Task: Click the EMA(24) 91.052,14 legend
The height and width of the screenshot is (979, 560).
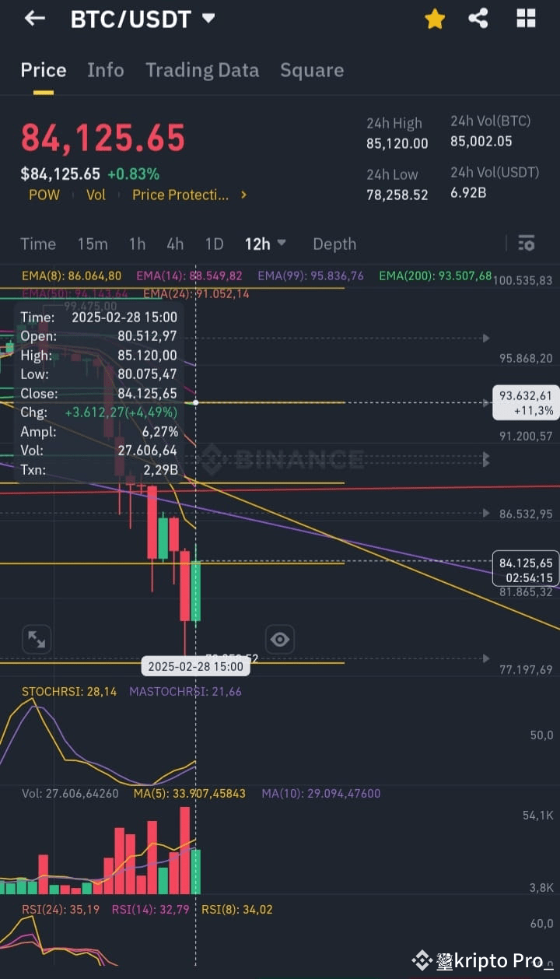Action: coord(197,293)
